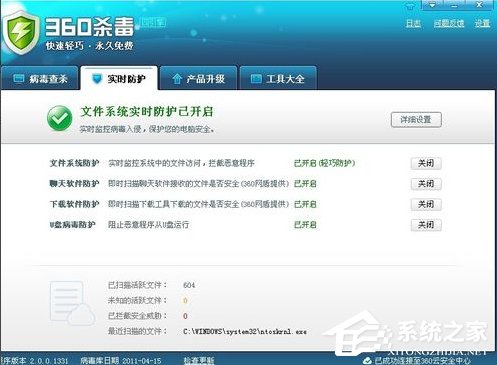497x365 pixels.
Task: Click the upgrade arrow icon on 产品升级
Action: 177,79
